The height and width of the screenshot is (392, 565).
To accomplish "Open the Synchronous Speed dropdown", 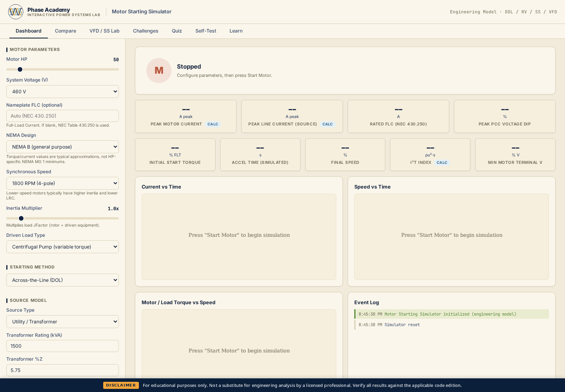I will 62,183.
